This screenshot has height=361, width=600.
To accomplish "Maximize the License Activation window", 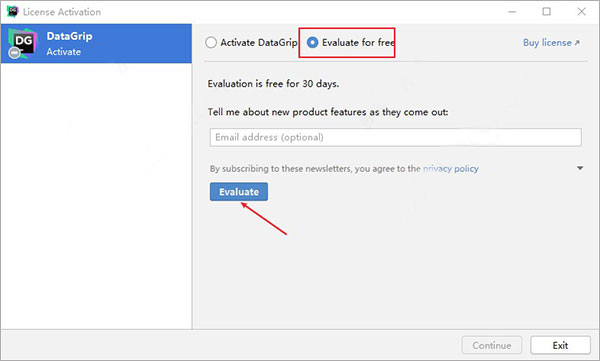I will click(546, 12).
